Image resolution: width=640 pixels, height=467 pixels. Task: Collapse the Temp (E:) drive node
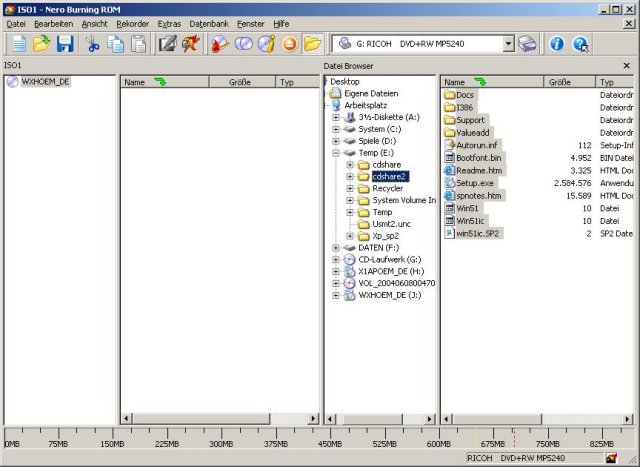point(336,153)
